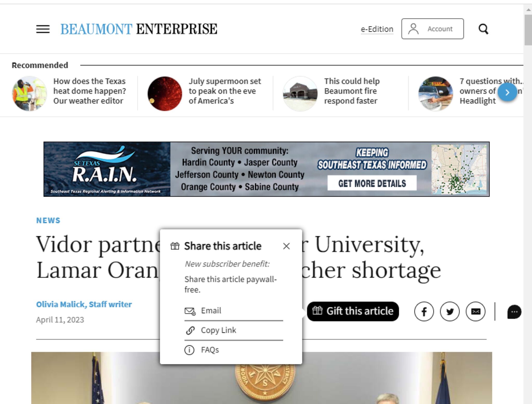Select NEWS section tab
Image resolution: width=532 pixels, height=404 pixels.
(x=48, y=220)
